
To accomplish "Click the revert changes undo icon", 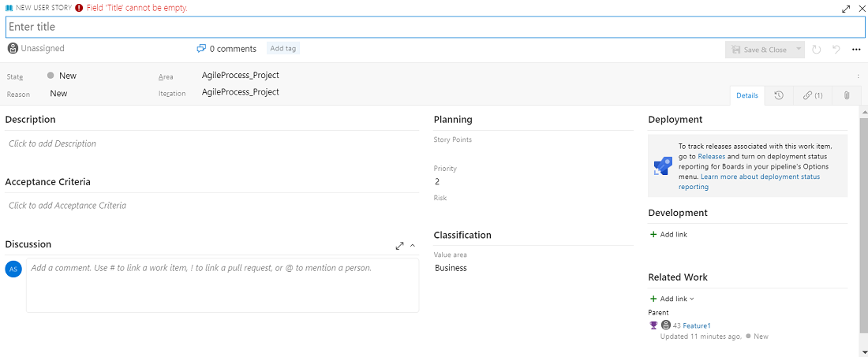I will (x=836, y=50).
